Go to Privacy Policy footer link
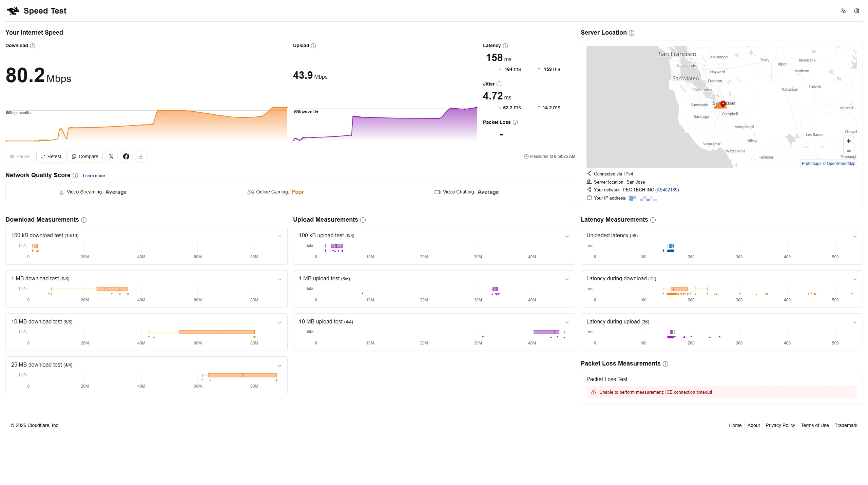Screen dimensions: 868x485 (x=780, y=425)
